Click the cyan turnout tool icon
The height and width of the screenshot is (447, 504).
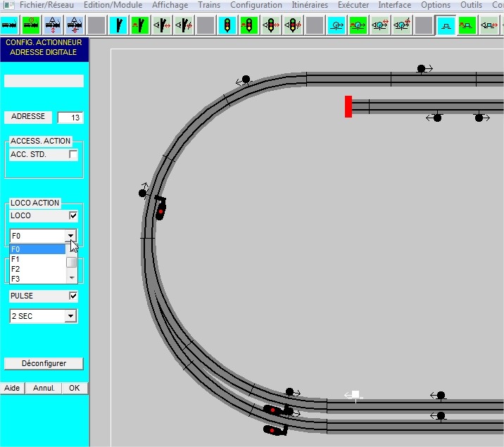[x=118, y=25]
